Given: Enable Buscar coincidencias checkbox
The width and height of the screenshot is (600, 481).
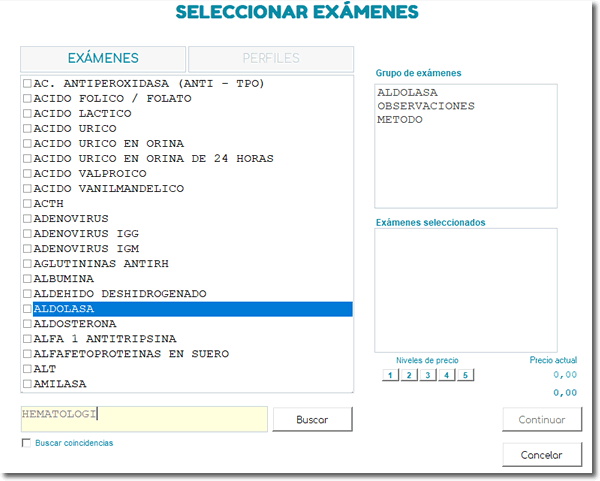Looking at the screenshot, I should click(x=27, y=443).
